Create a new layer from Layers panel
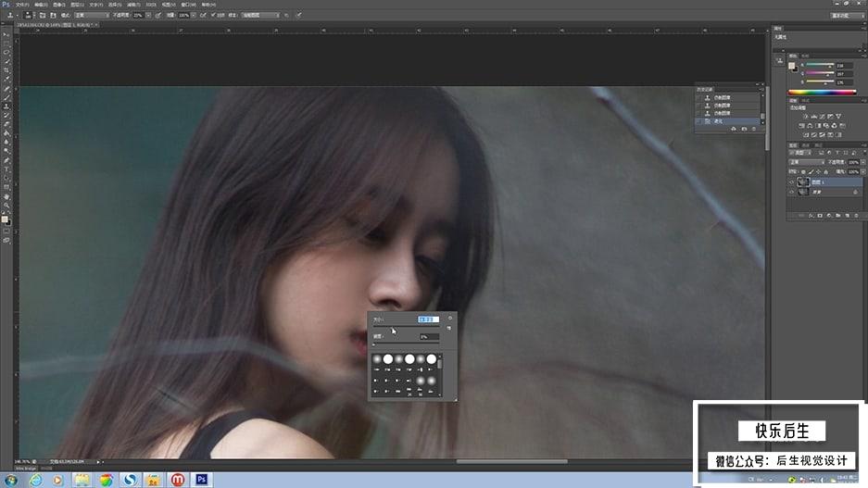Screen dimensions: 868x488 (847, 215)
